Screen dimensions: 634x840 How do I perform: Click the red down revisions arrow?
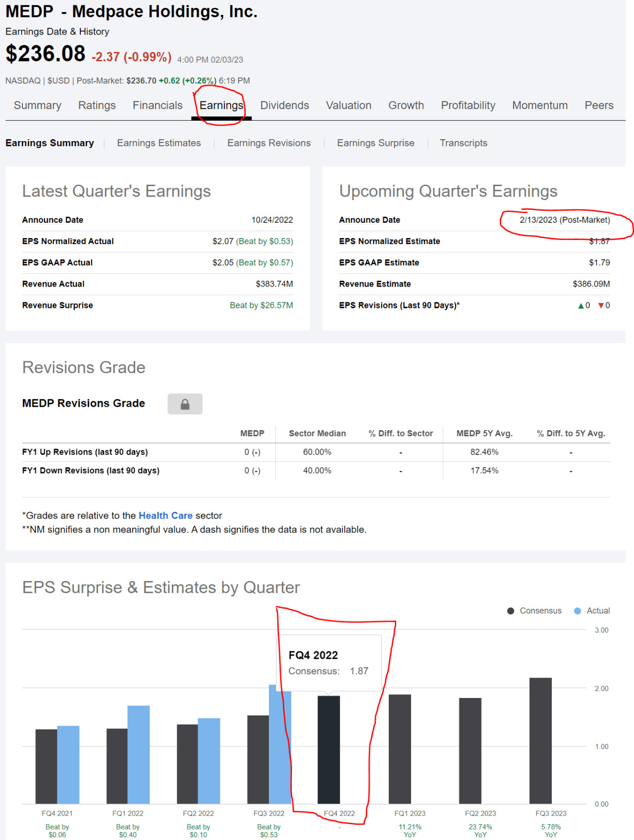coord(601,305)
